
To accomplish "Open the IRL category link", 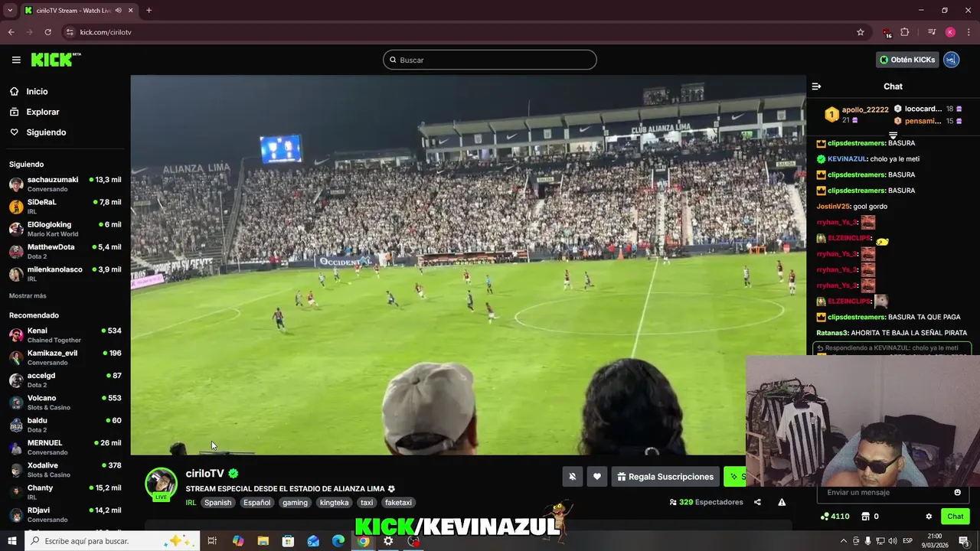I will [x=191, y=503].
